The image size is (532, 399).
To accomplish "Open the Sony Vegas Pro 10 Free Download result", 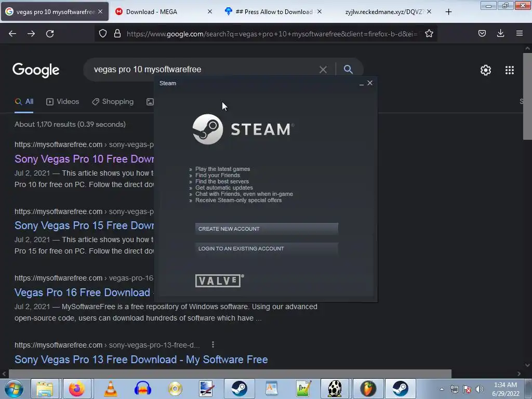I will pyautogui.click(x=84, y=159).
